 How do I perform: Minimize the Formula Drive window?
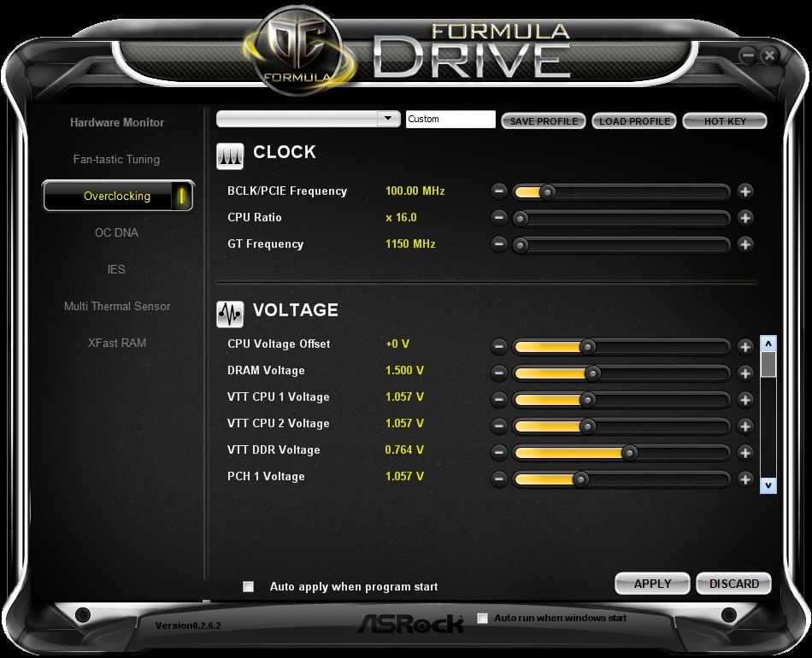coord(747,56)
